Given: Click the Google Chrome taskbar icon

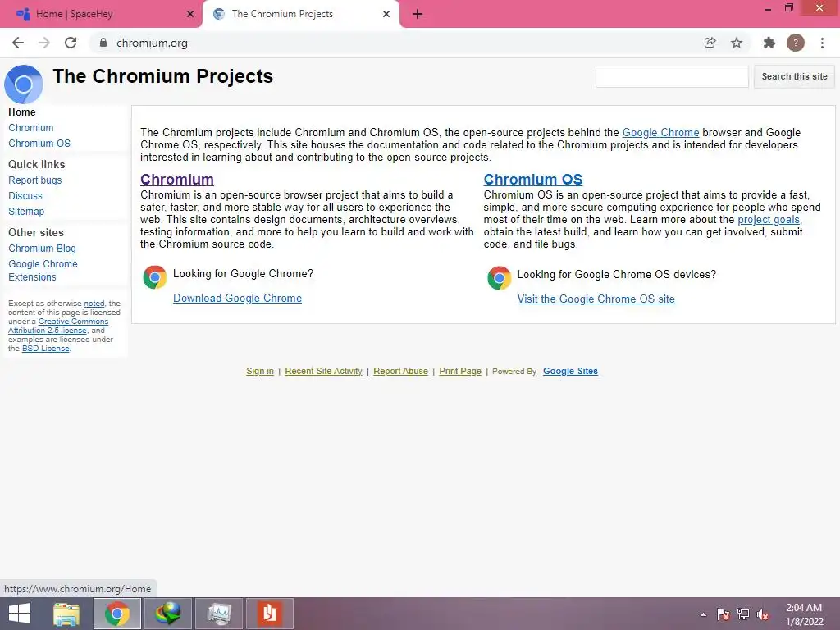Looking at the screenshot, I should pos(117,614).
